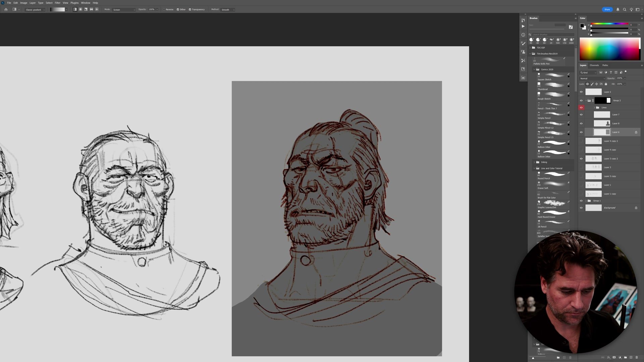Screen dimensions: 644x362
Task: Expand the Lines group in layers
Action: (x=594, y=108)
